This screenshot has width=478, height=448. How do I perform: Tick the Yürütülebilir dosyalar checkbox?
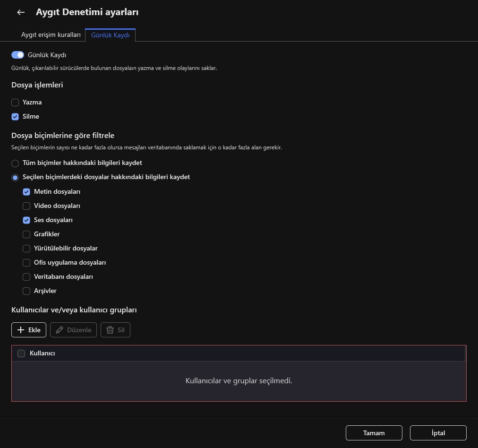point(26,249)
